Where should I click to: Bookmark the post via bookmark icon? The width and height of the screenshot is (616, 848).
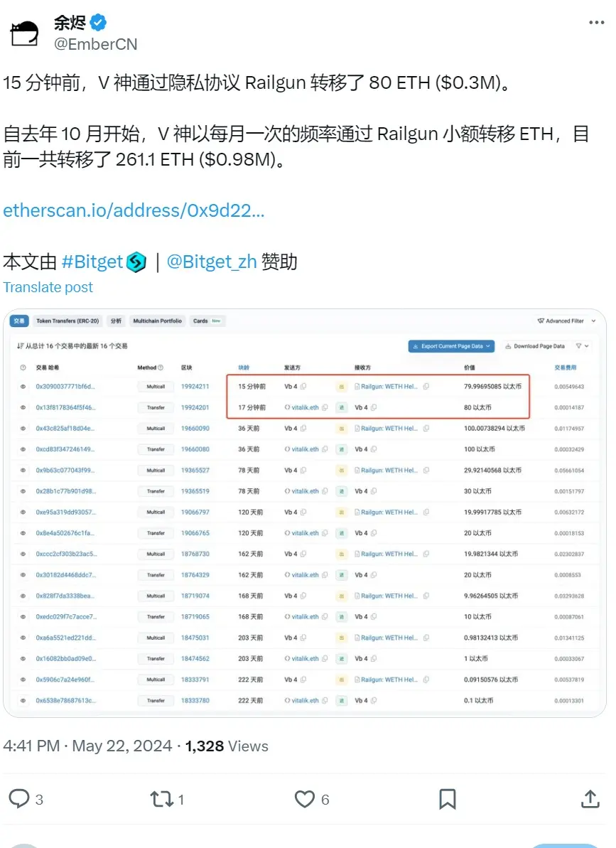447,799
